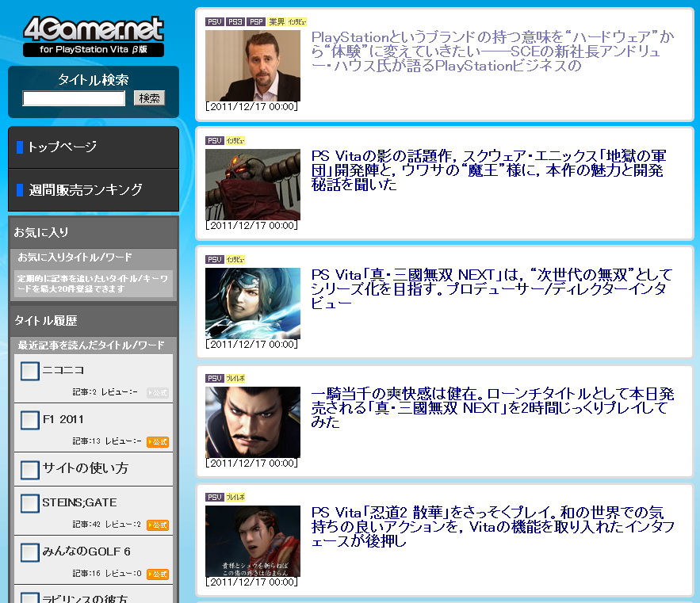
Task: Click the PSV tag on 地獄の軍団 article
Action: (214, 140)
